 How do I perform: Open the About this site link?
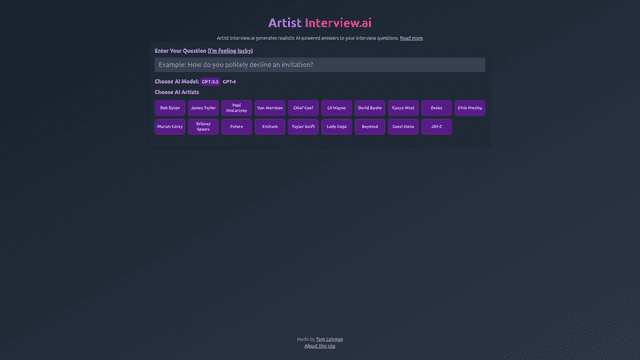pos(320,346)
